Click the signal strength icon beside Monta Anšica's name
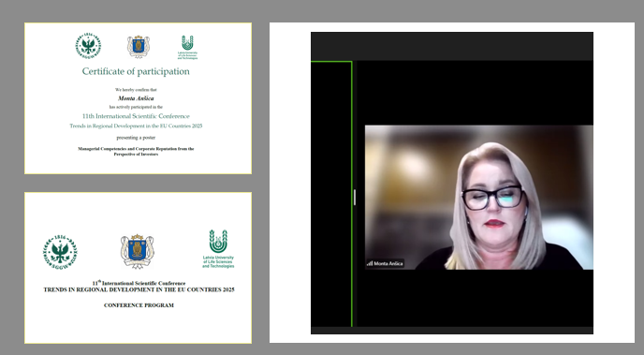Image resolution: width=644 pixels, height=355 pixels. 370,263
